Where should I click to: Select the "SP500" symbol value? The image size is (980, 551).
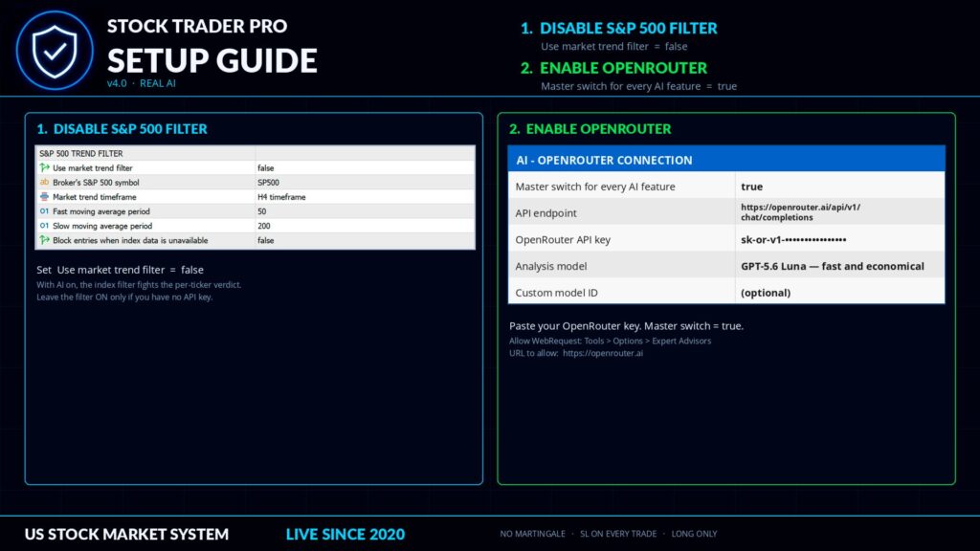tap(268, 183)
